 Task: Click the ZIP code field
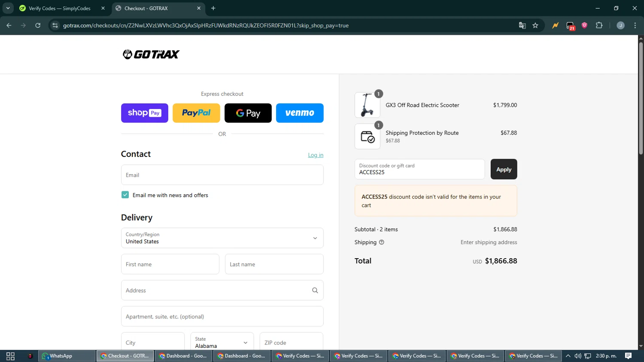tap(292, 342)
